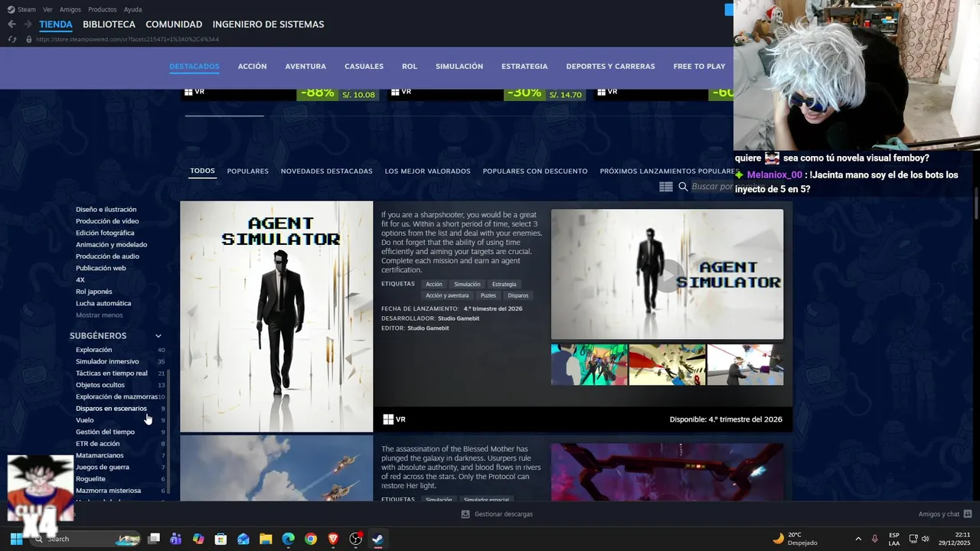Select the Free to Play category tab
This screenshot has height=551, width=980.
(699, 67)
